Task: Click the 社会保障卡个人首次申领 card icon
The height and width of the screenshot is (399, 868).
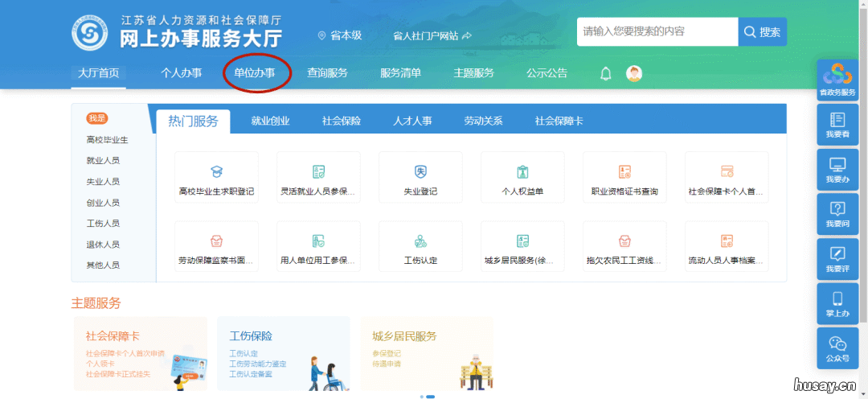Action: pyautogui.click(x=727, y=171)
